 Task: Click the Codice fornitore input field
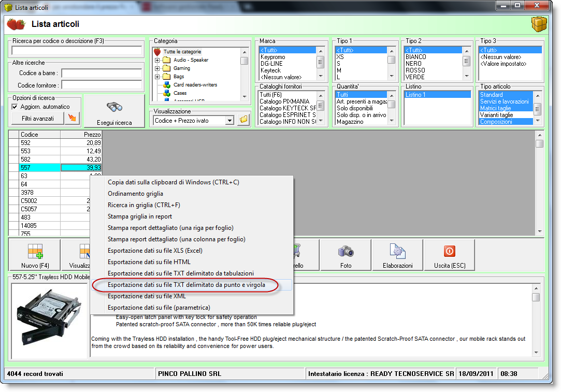tap(102, 85)
